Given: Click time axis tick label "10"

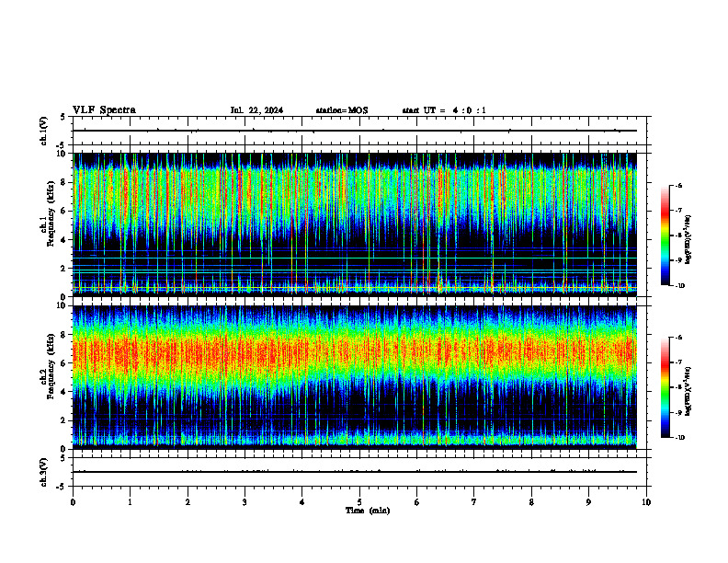Looking at the screenshot, I should (x=646, y=502).
